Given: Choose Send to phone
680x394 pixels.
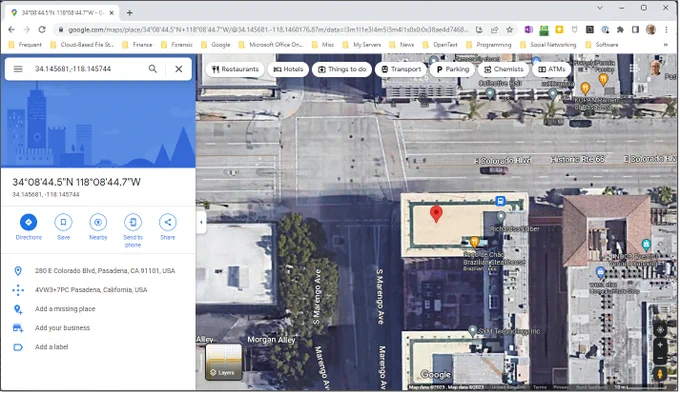Looking at the screenshot, I should point(133,231).
